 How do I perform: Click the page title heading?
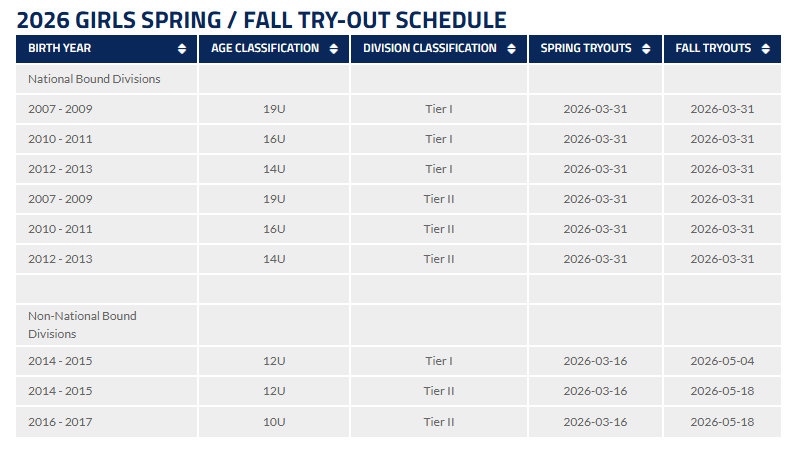click(262, 19)
